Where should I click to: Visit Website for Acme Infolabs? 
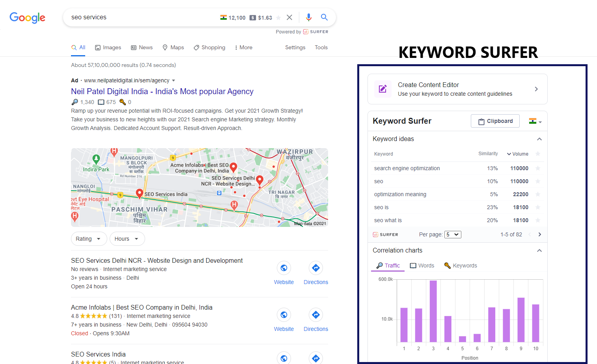(284, 320)
